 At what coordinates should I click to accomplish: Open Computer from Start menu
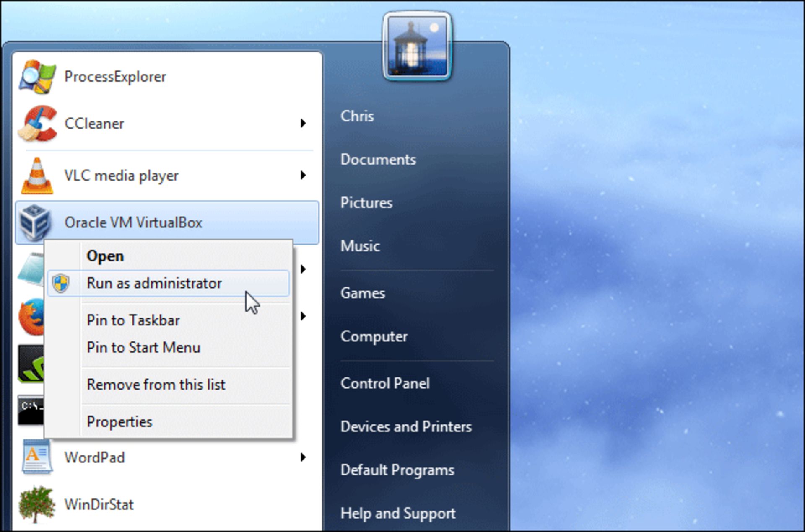[374, 336]
